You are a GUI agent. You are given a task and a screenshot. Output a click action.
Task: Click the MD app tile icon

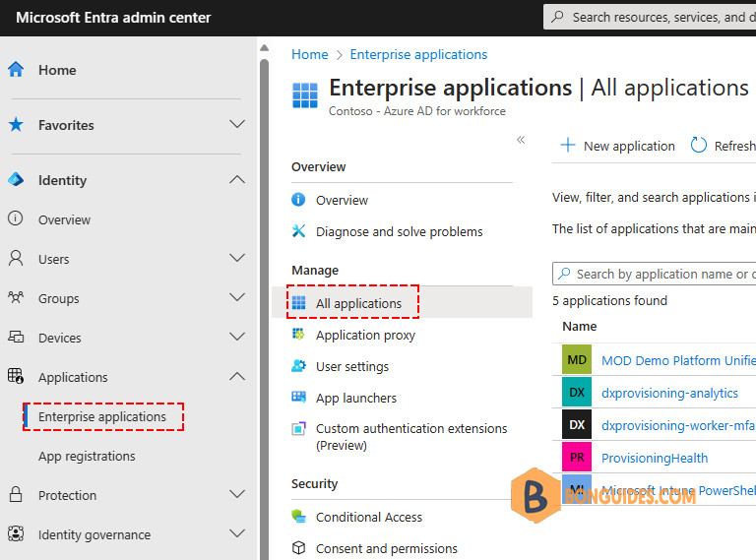pyautogui.click(x=577, y=359)
